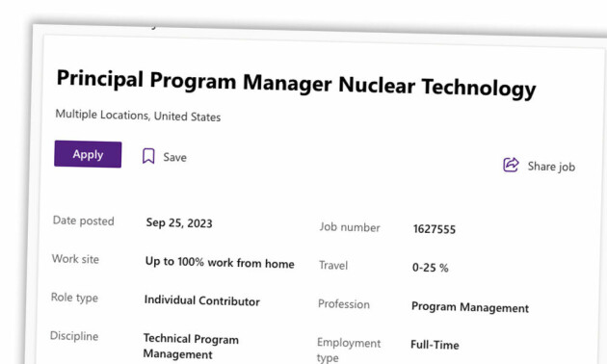Click the 'Travel' label
The height and width of the screenshot is (364, 607).
tap(333, 266)
